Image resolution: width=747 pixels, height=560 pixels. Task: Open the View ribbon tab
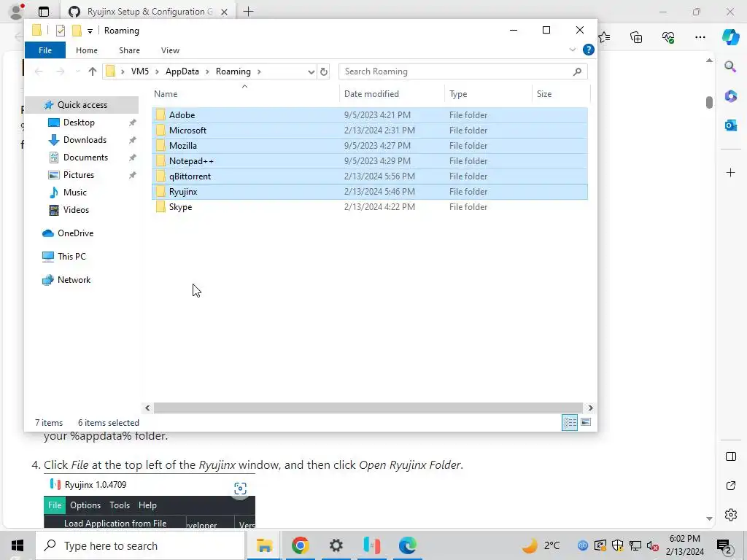(170, 50)
